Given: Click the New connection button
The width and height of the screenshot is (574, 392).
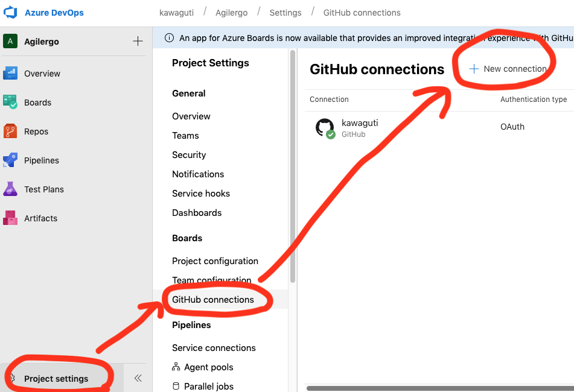Looking at the screenshot, I should pyautogui.click(x=508, y=69).
